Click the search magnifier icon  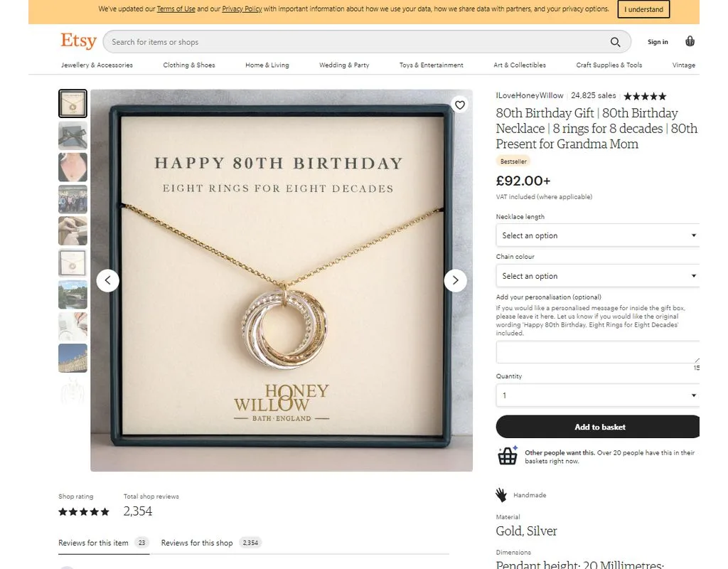pos(616,42)
